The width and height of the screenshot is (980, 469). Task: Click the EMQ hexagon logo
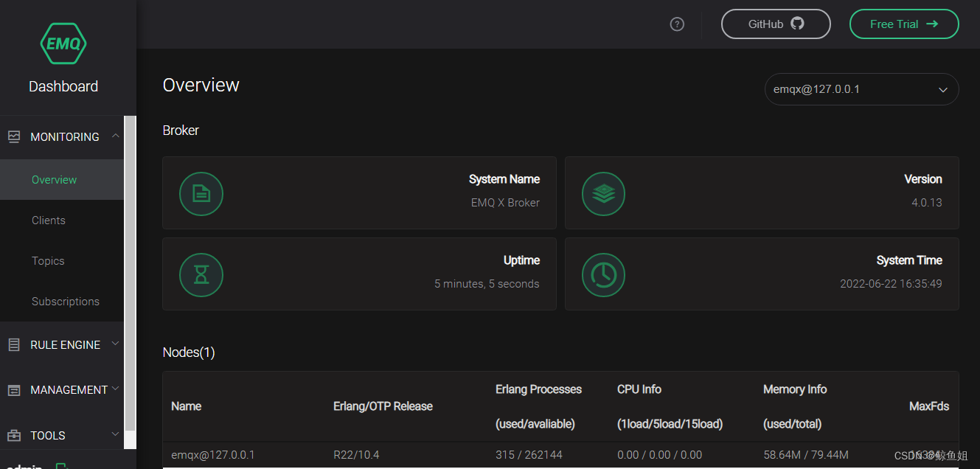pos(63,44)
